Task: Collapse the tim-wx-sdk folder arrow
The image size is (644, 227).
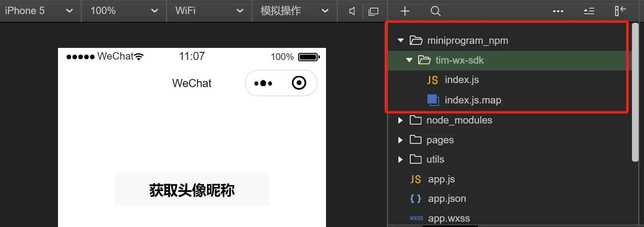Action: [409, 60]
